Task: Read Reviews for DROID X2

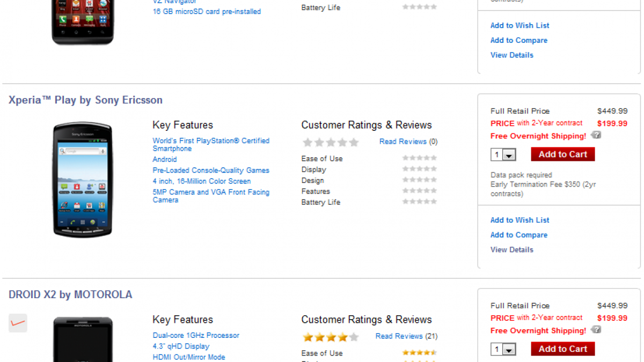Action: [x=399, y=336]
